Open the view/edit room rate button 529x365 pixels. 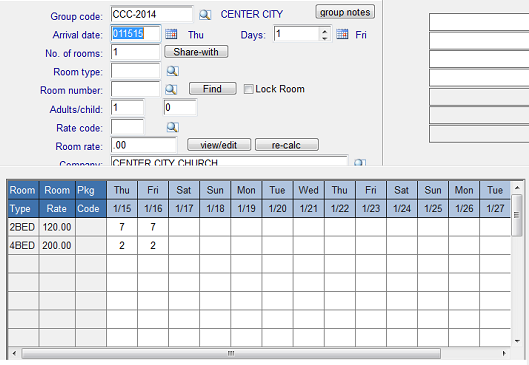click(x=219, y=145)
